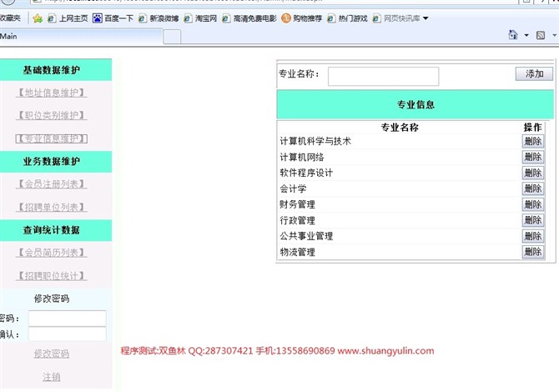Screen dimensions: 559x392
Task: Open a new blank tab
Action: click(x=172, y=36)
